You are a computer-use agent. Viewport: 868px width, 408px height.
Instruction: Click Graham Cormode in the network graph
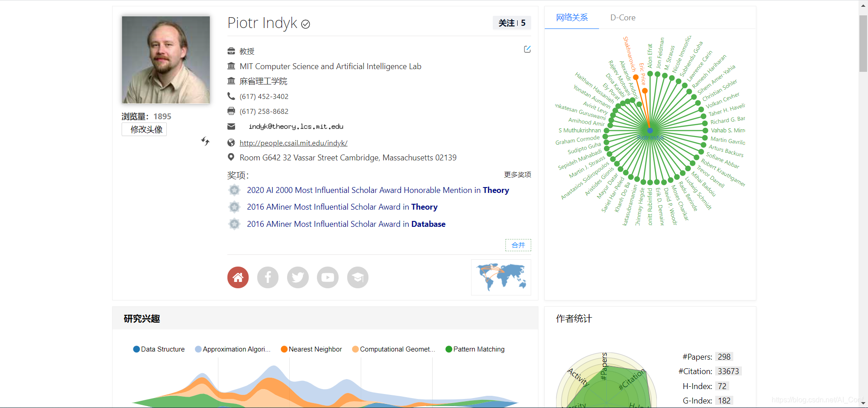pyautogui.click(x=577, y=140)
